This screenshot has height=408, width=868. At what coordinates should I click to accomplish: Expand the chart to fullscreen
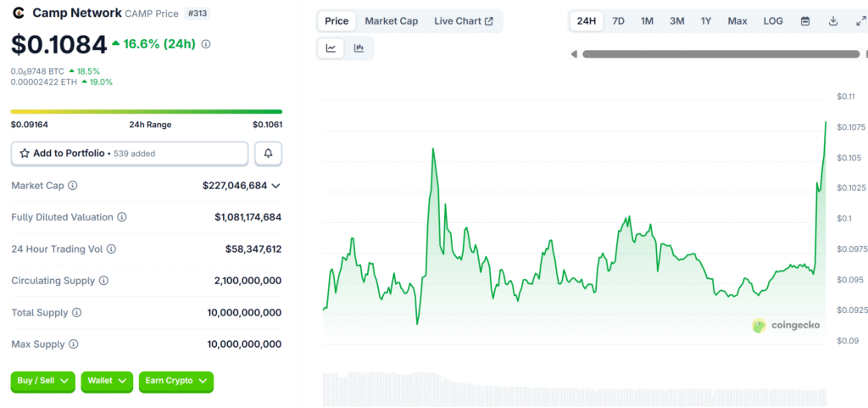coord(860,21)
